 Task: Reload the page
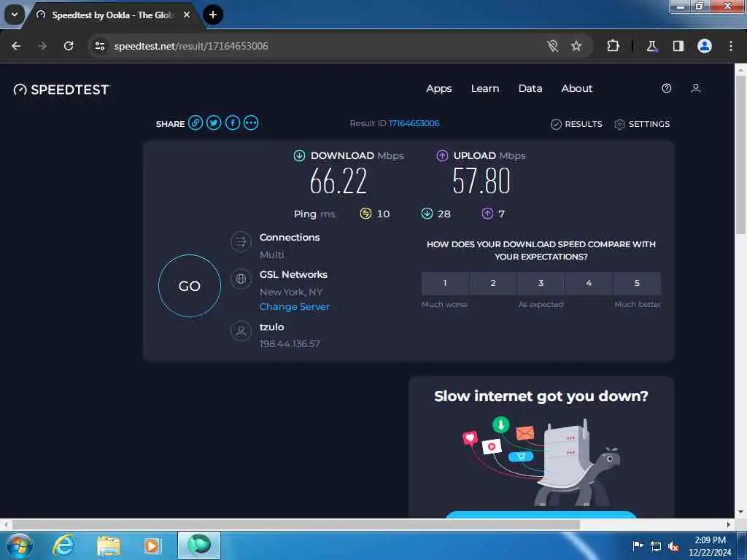tap(69, 46)
